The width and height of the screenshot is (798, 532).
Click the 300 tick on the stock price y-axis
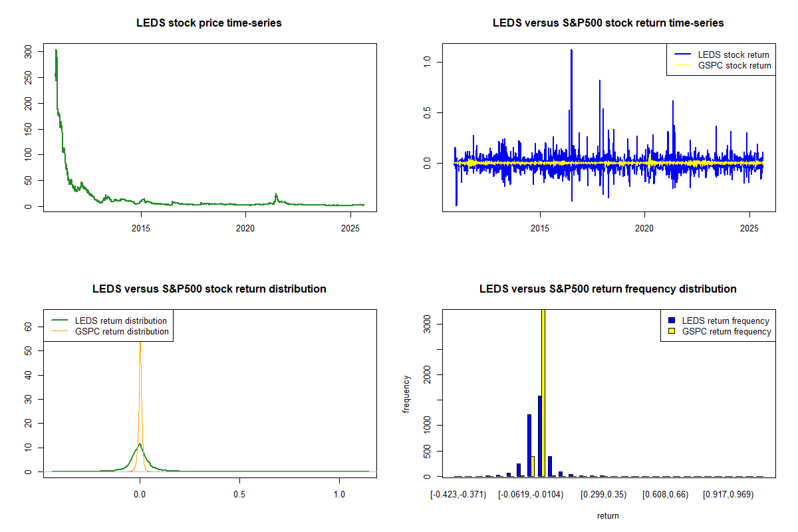click(28, 52)
